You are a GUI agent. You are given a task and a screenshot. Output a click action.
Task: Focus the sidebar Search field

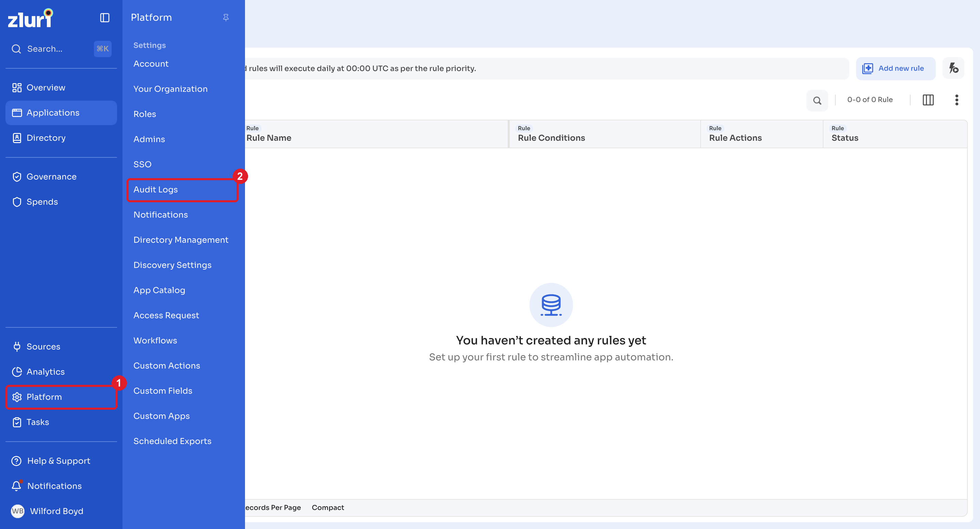click(61, 49)
